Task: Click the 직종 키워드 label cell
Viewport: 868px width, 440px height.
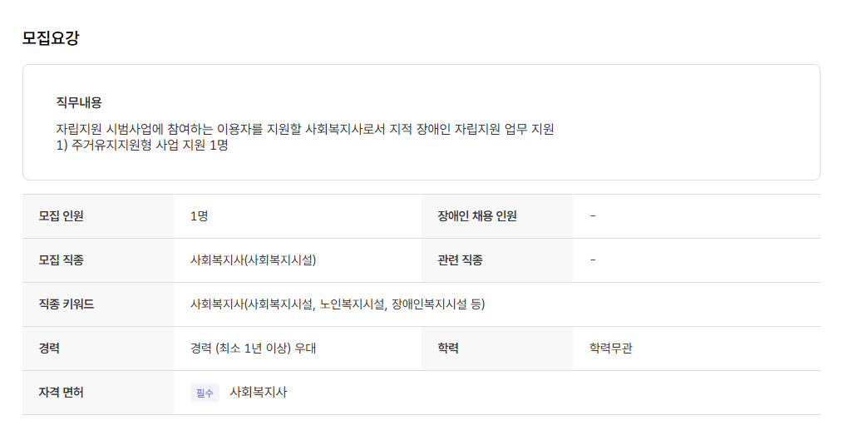Action: click(x=67, y=304)
